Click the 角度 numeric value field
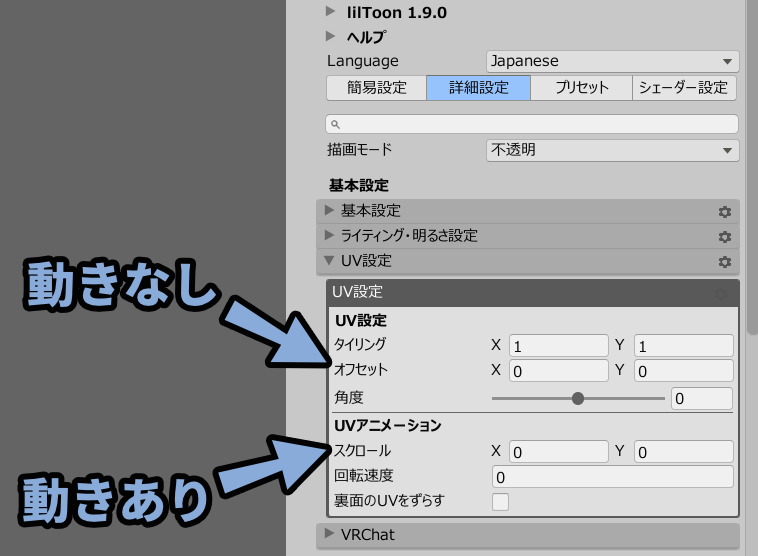 pos(701,398)
